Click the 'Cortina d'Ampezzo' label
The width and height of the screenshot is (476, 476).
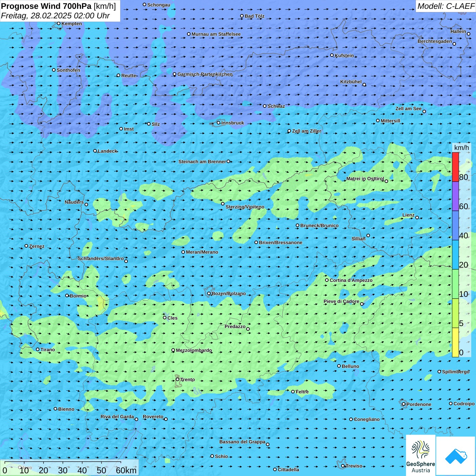pos(351,280)
